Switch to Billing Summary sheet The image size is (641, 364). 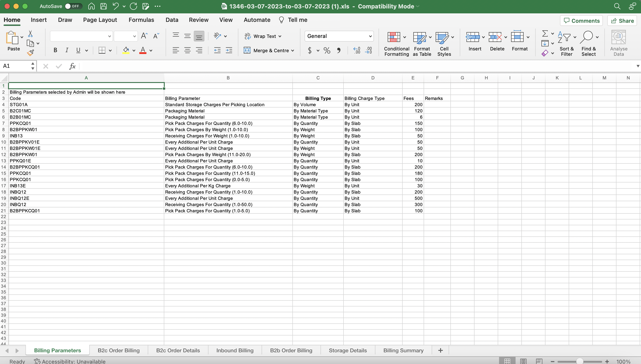click(x=403, y=350)
